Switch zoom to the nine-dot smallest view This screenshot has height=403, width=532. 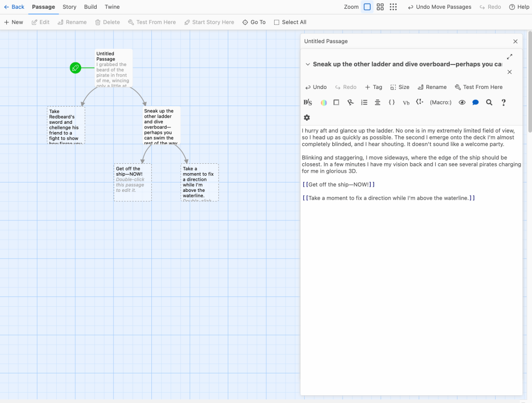pyautogui.click(x=393, y=7)
